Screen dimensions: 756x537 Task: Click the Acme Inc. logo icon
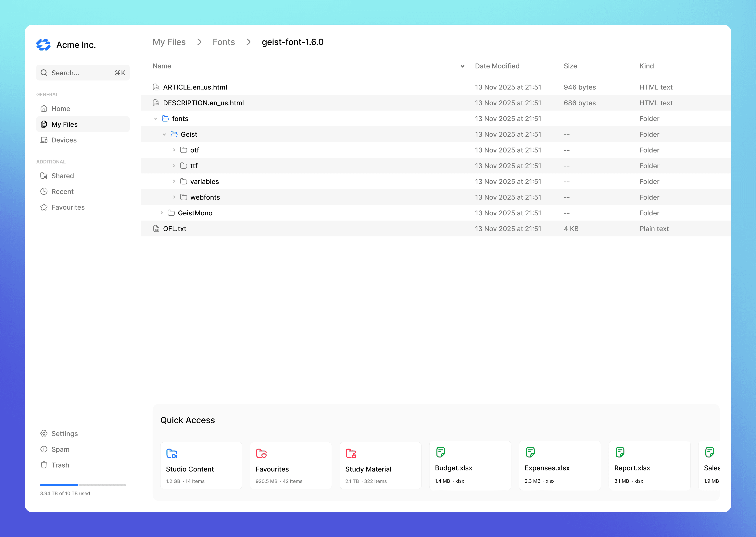point(43,45)
